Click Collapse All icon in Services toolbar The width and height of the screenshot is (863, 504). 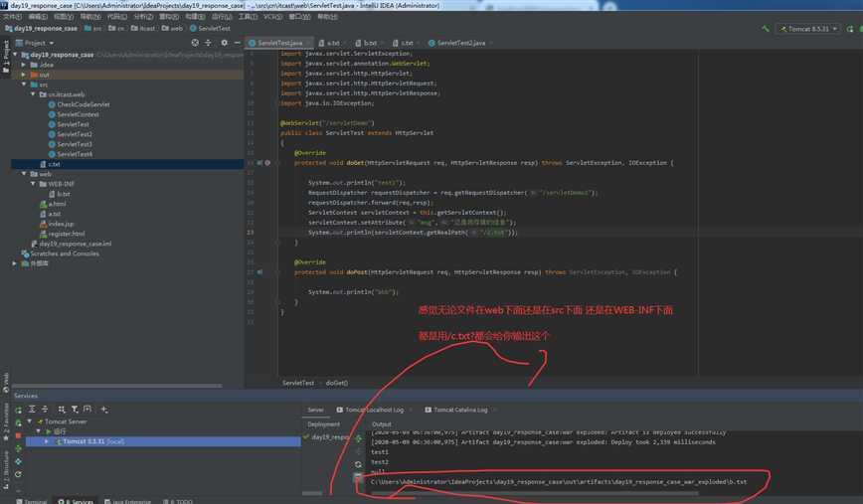45,410
